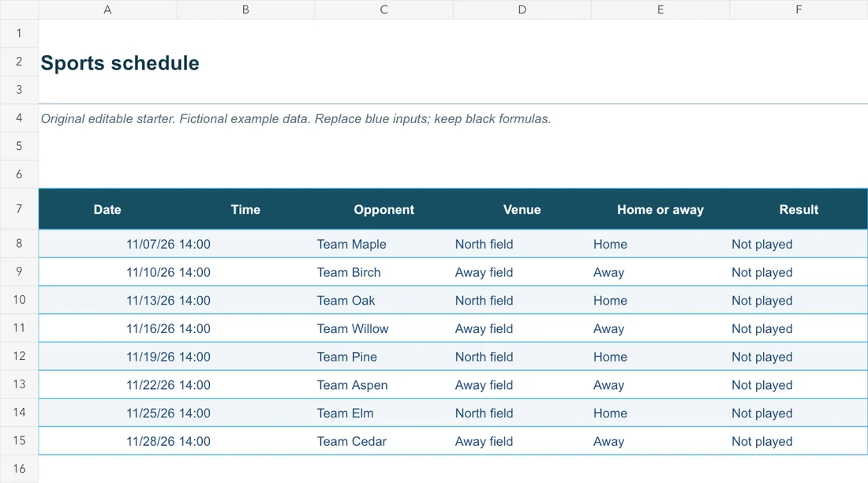Click the 'Team Maple' opponent cell
Screen dimensions: 868x483
[x=383, y=245]
